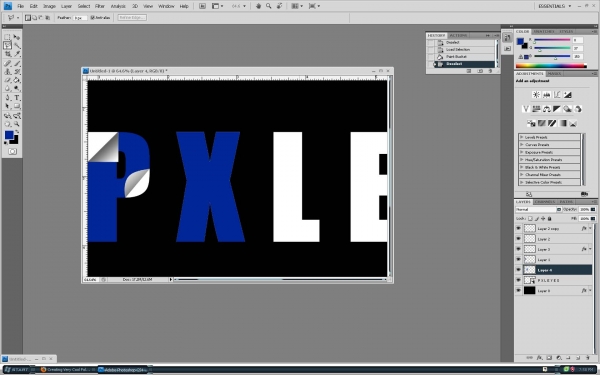
Task: Select the Crop tool
Action: (7, 54)
